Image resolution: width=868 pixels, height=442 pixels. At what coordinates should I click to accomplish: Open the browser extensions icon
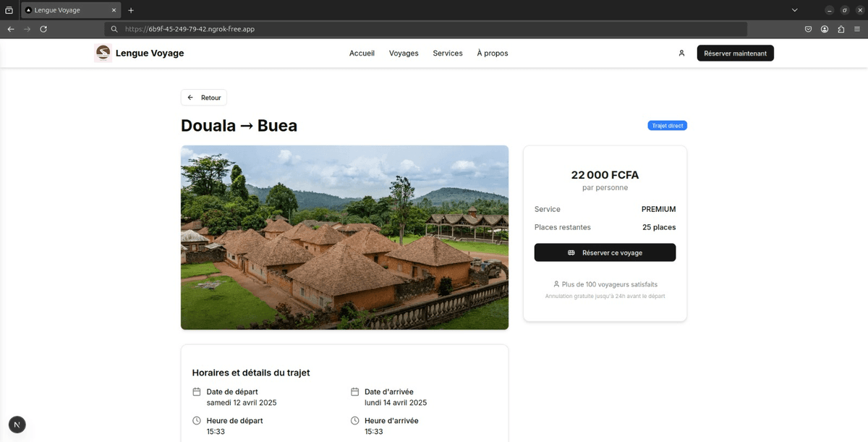(x=841, y=29)
